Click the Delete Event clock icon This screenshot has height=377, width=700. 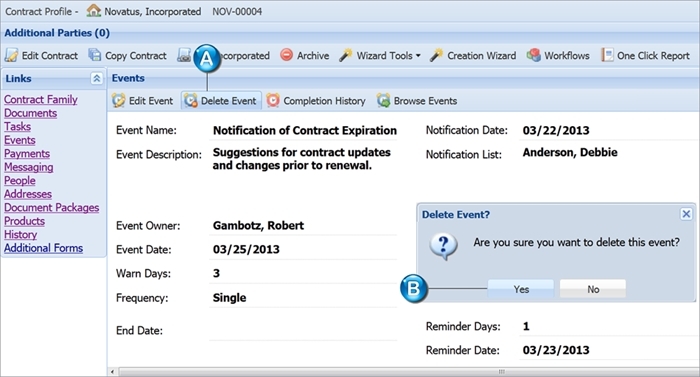pyautogui.click(x=191, y=101)
